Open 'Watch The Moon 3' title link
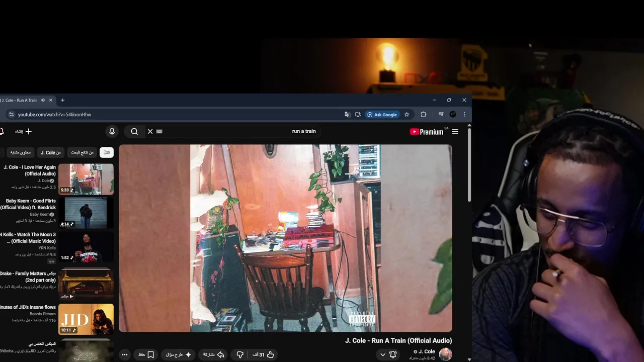The width and height of the screenshot is (644, 362). [28, 238]
